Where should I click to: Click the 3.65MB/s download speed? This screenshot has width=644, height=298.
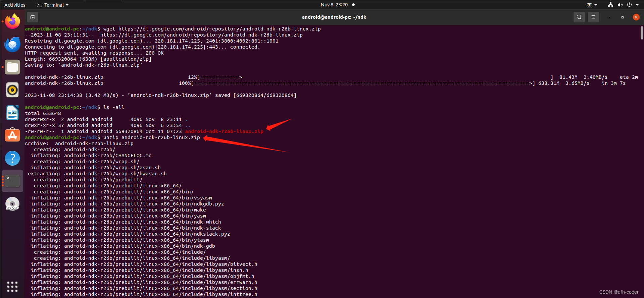pyautogui.click(x=577, y=83)
